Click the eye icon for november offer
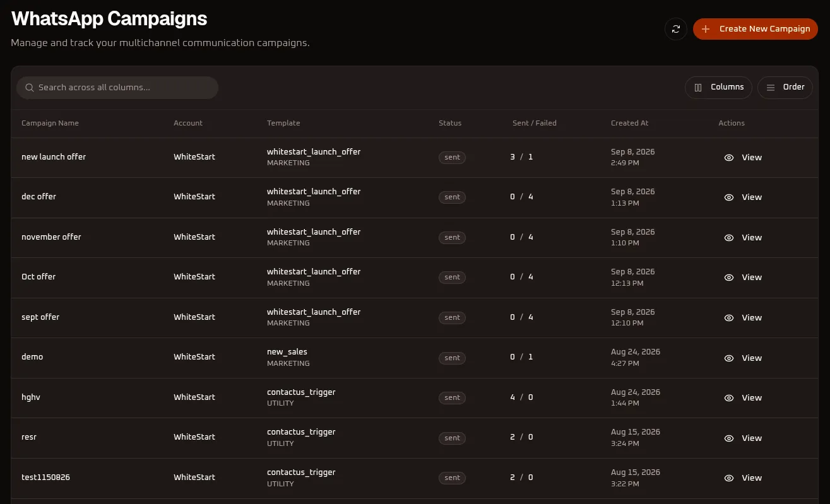 click(x=729, y=238)
